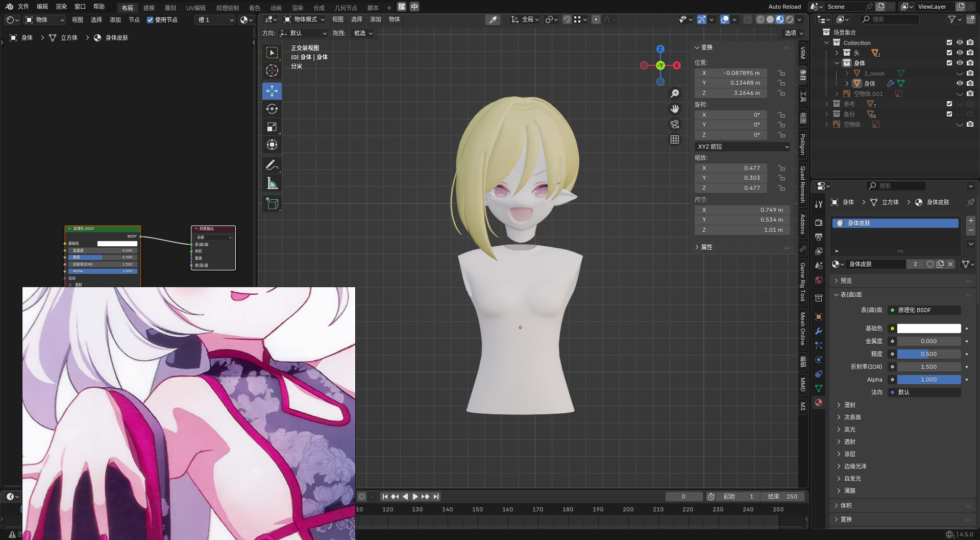980x540 pixels.
Task: Toggle camera view icon in viewport
Action: (675, 124)
